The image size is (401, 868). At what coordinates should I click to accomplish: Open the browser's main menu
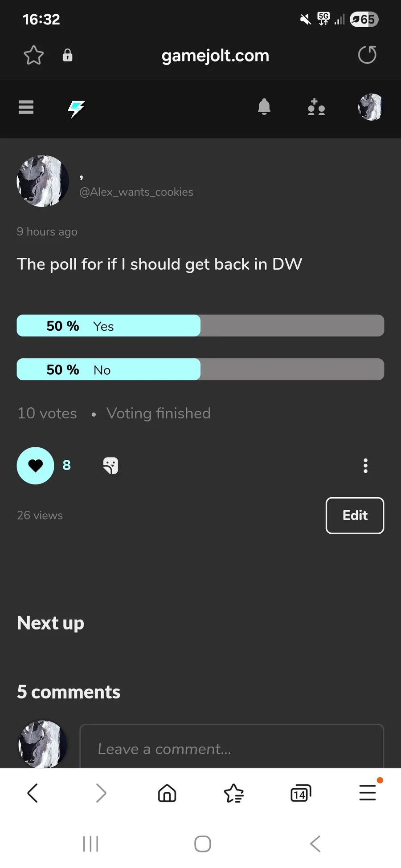tap(368, 793)
